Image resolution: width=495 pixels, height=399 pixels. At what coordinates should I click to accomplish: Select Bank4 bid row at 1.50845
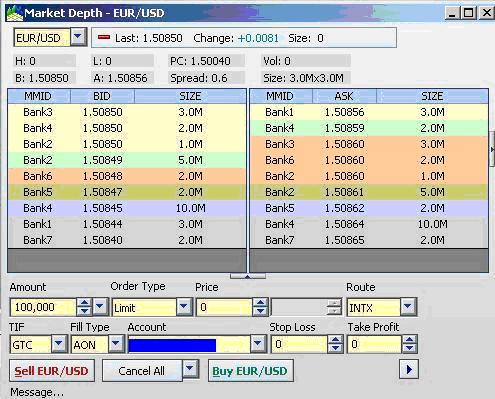[x=127, y=208]
